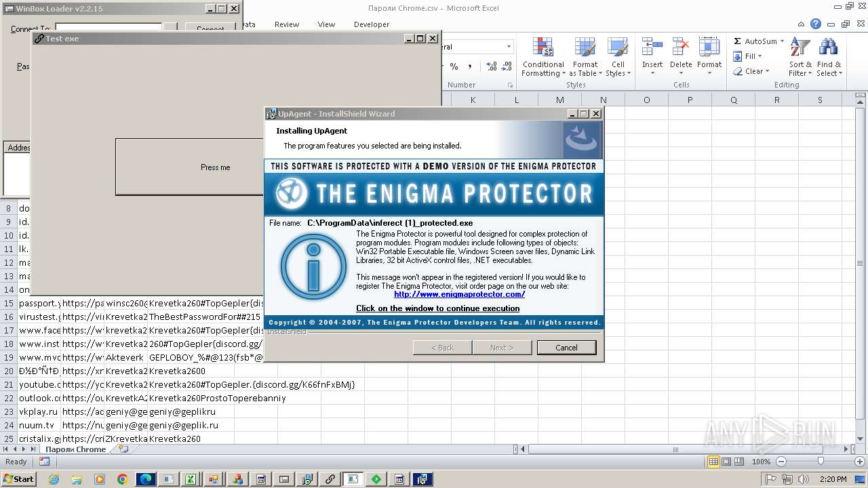Apply percent style format
868x488 pixels.
pyautogui.click(x=454, y=66)
